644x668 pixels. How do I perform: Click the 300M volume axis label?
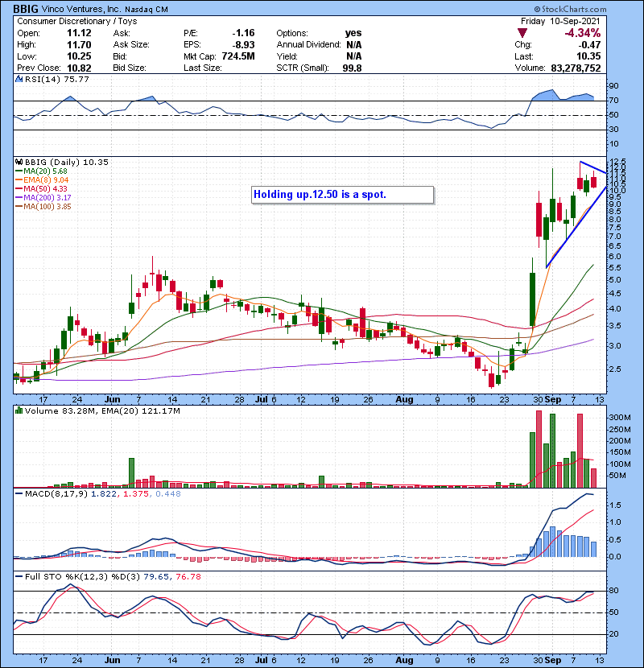(620, 418)
